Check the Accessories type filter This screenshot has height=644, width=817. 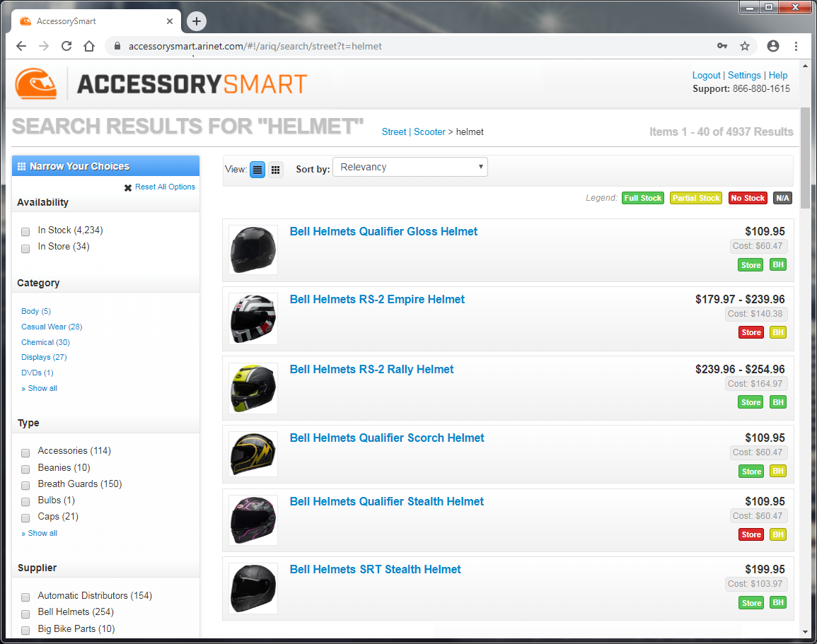point(25,452)
